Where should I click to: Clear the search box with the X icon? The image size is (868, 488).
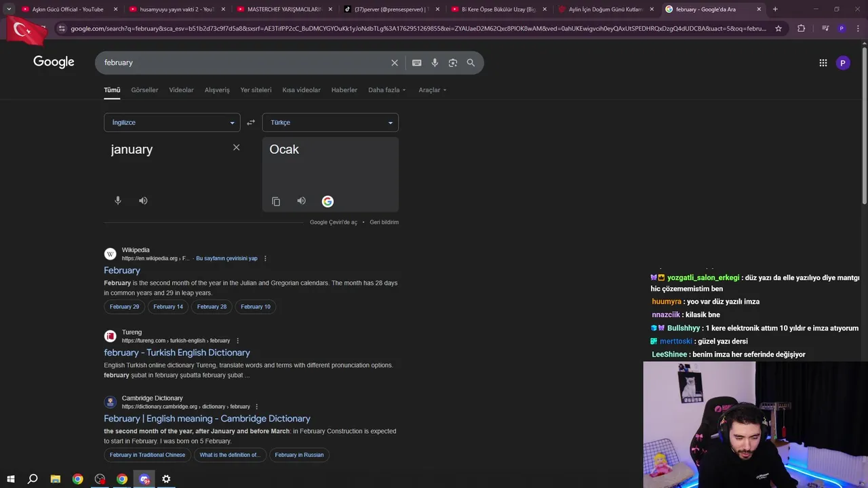[395, 62]
